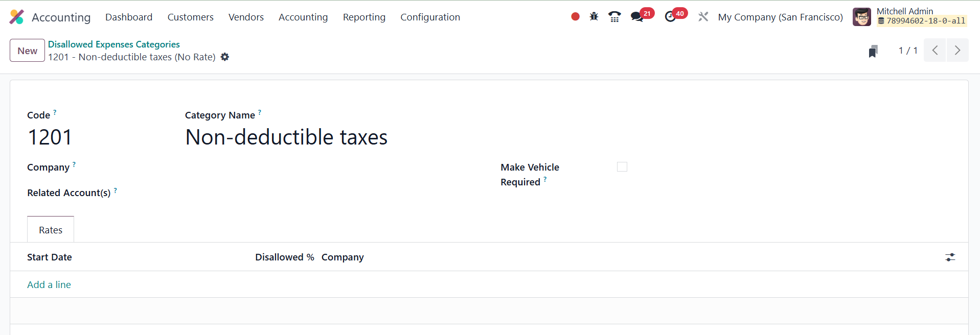Click the wrench and screwdriver tools icon
Image resolution: width=980 pixels, height=335 pixels.
click(703, 17)
